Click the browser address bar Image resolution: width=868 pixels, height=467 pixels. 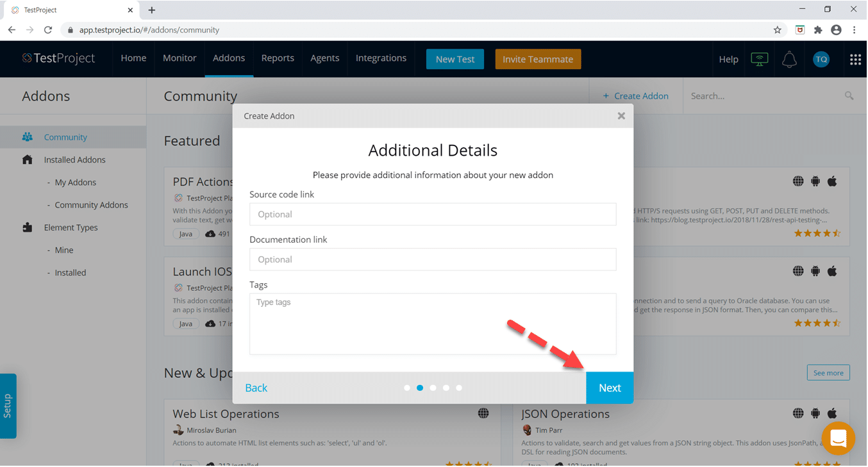(417, 29)
